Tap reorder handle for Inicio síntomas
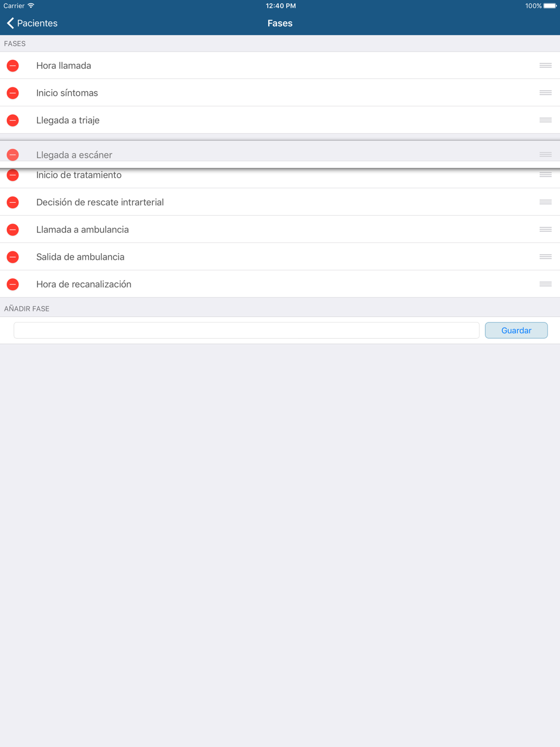Viewport: 560px width, 747px height. (545, 93)
